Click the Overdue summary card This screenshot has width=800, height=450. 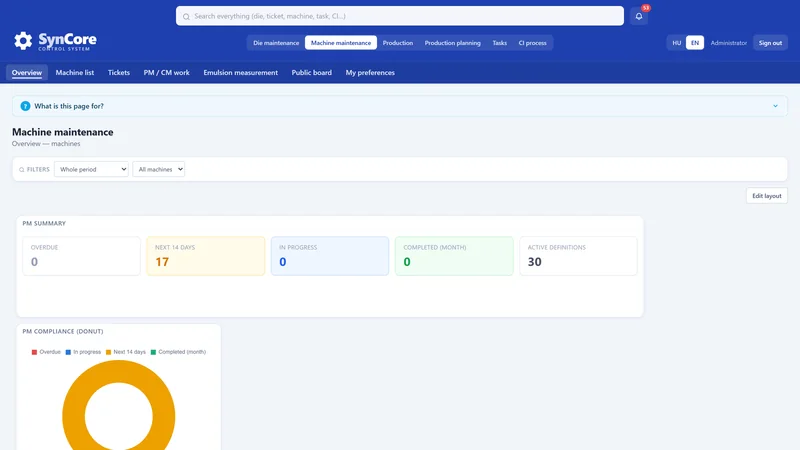82,256
